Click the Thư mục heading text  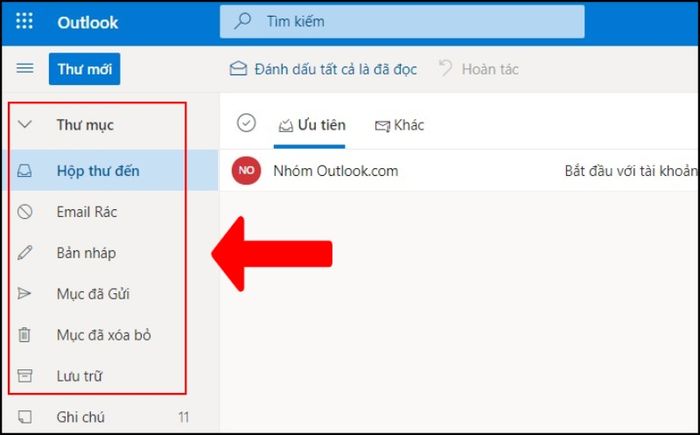coord(85,125)
